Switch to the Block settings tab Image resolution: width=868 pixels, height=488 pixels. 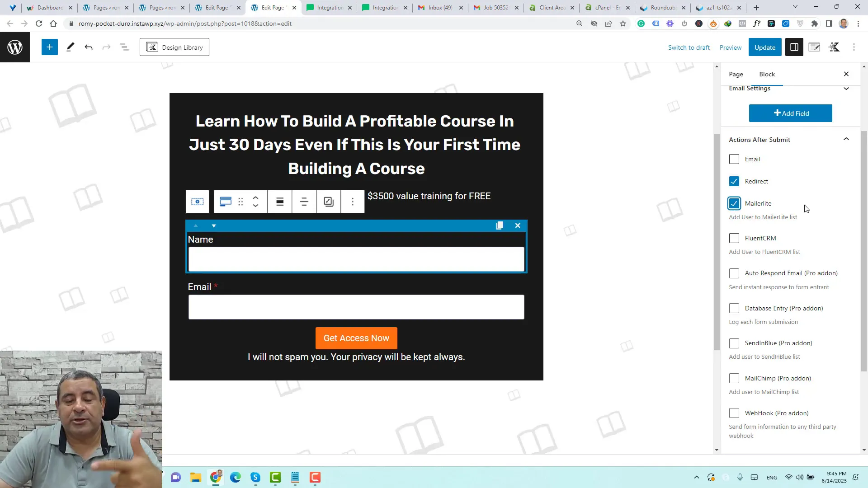(x=767, y=74)
